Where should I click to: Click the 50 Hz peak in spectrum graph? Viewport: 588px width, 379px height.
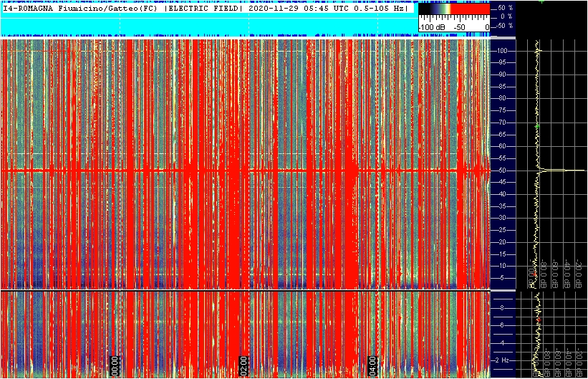pyautogui.click(x=561, y=171)
